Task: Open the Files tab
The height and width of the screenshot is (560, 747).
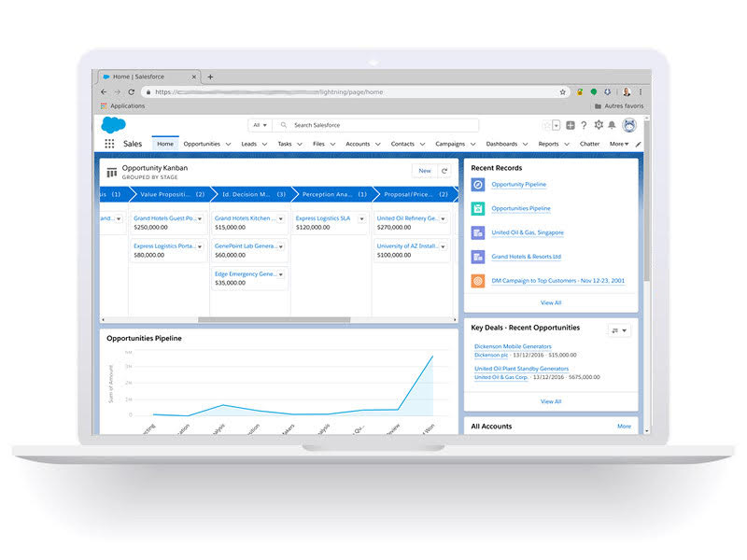Action: [x=318, y=144]
